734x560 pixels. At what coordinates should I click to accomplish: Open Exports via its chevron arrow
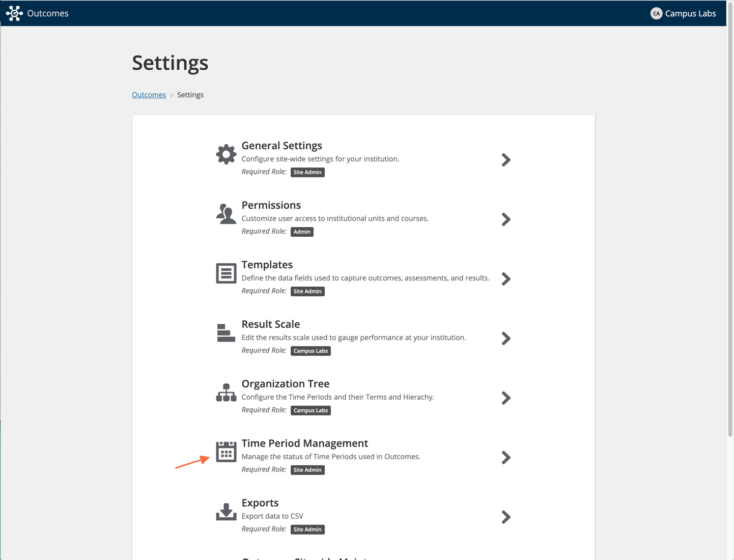tap(505, 517)
